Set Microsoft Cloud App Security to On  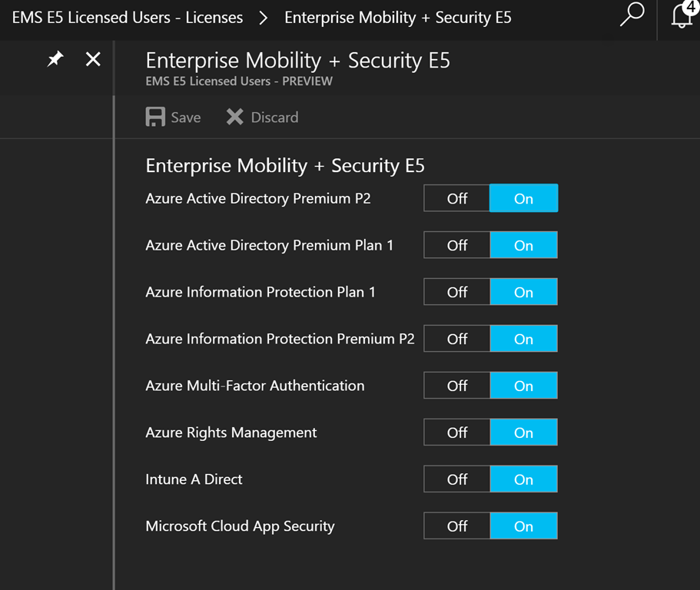click(524, 526)
